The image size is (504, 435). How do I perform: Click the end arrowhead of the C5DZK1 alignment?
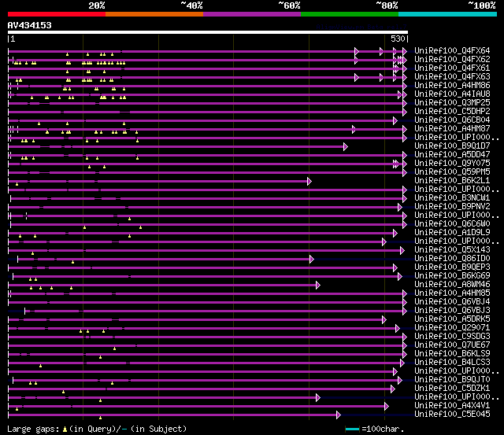click(x=392, y=389)
